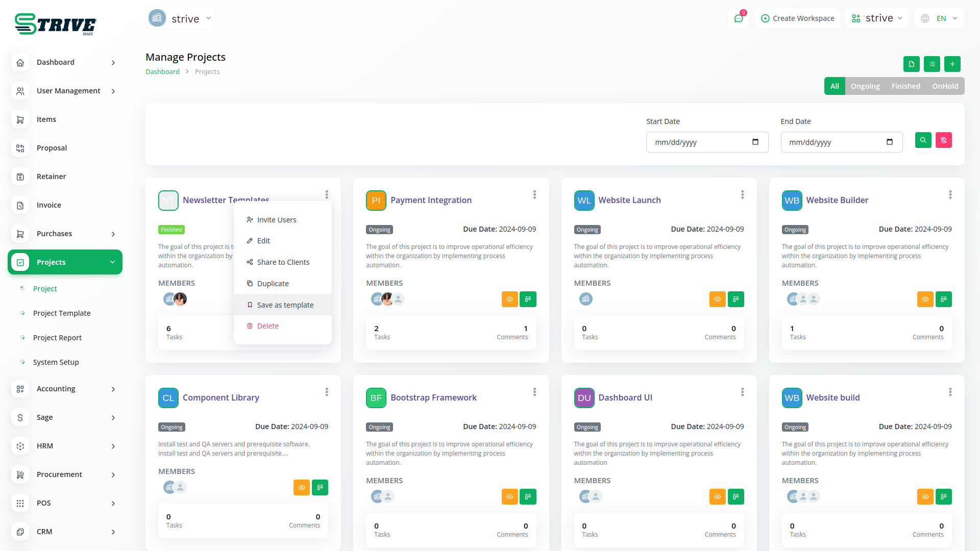Choose Delete from the context menu

pos(267,326)
